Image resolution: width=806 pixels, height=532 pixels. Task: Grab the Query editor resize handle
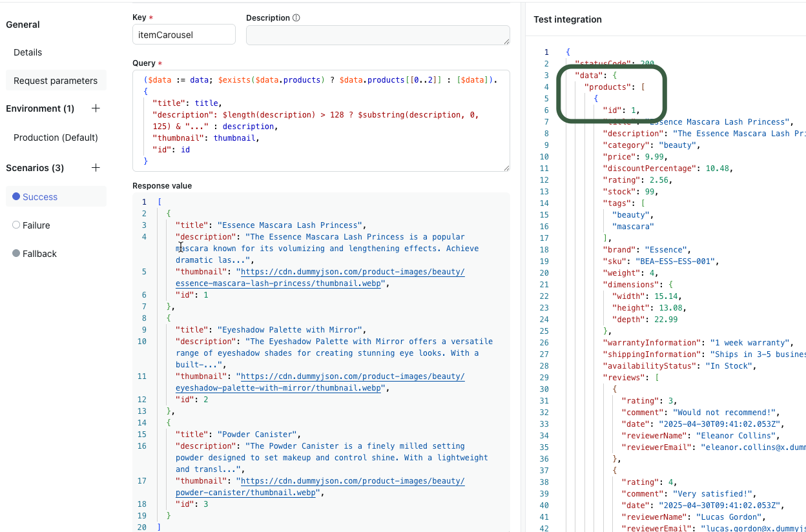pos(506,168)
